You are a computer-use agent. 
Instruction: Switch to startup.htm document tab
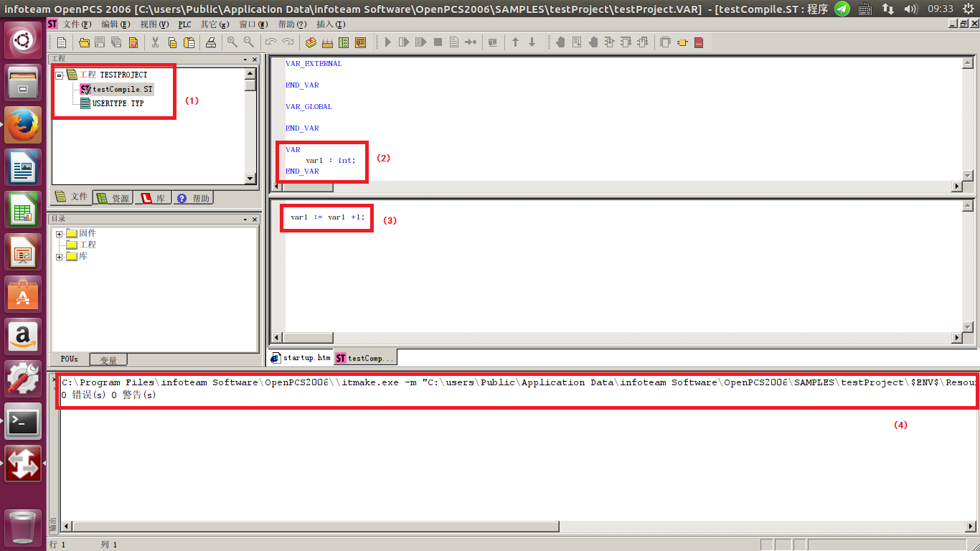tap(301, 357)
